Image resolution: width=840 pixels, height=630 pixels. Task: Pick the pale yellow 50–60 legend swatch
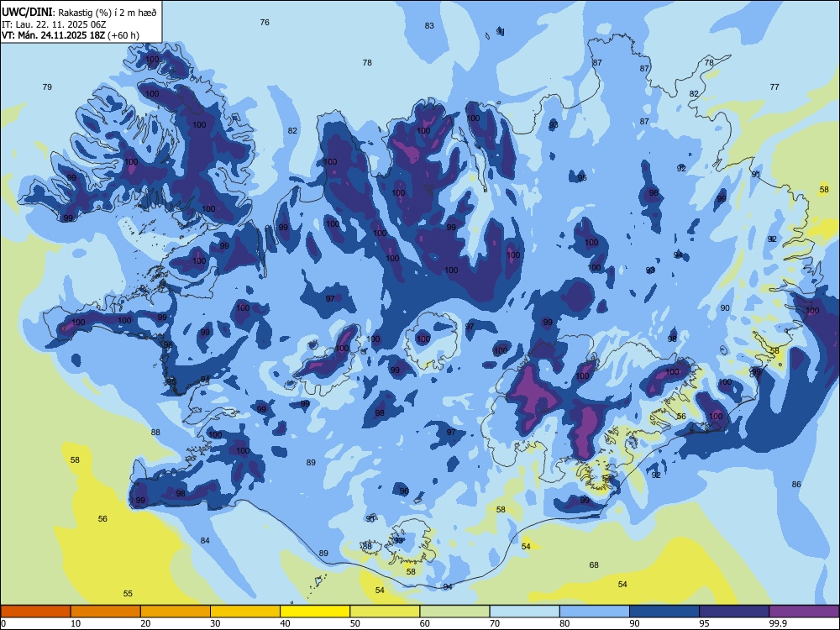coord(385,612)
